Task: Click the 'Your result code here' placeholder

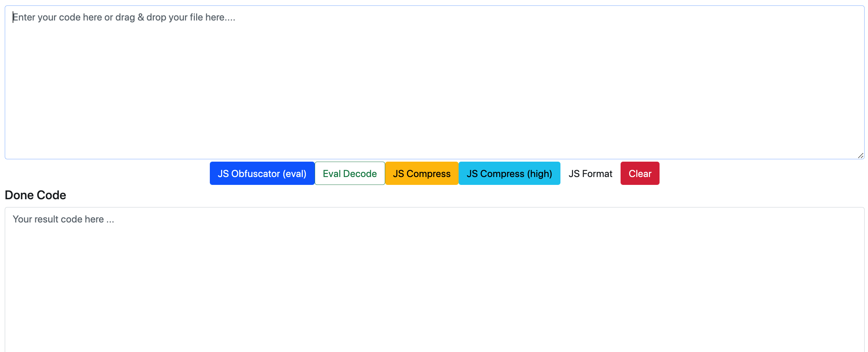Action: (63, 219)
